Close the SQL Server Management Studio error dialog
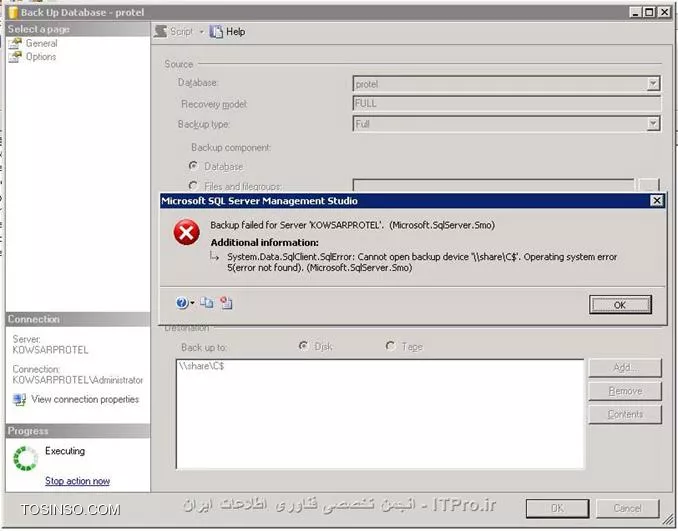Viewport: 678px width, 531px height. [657, 201]
